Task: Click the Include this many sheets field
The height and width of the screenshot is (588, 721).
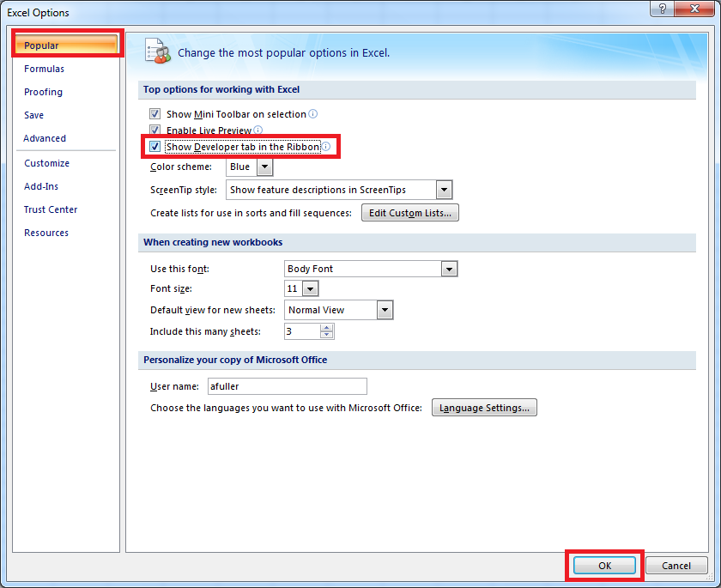Action: [x=302, y=331]
